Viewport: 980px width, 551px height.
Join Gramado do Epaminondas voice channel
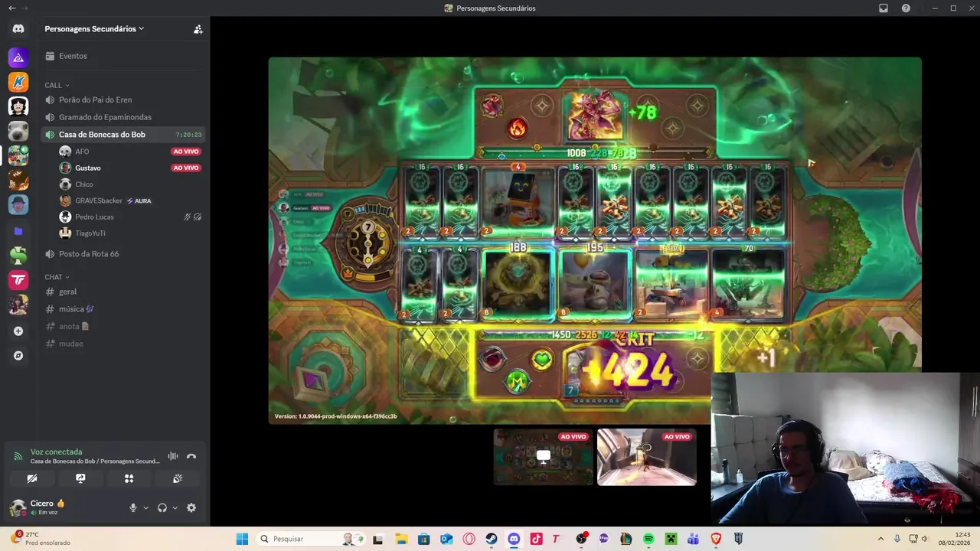[122, 117]
